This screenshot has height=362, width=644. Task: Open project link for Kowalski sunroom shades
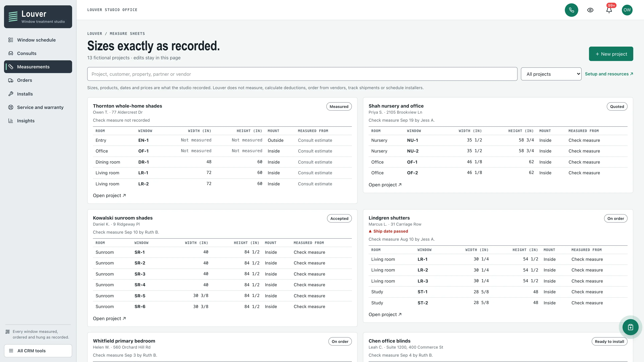[109, 319]
